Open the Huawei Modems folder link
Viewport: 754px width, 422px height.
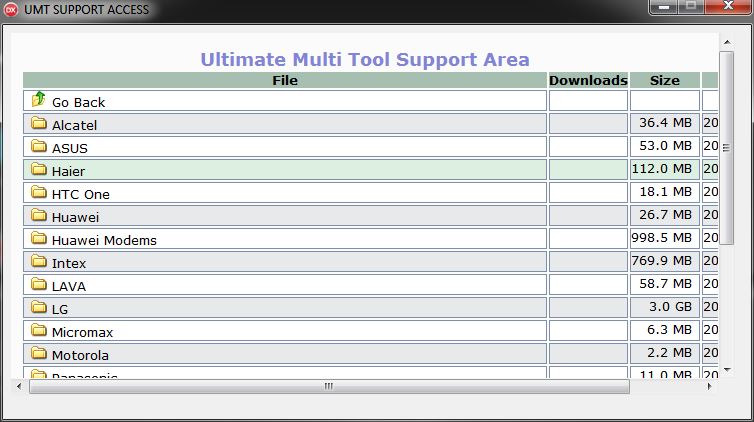(x=104, y=240)
